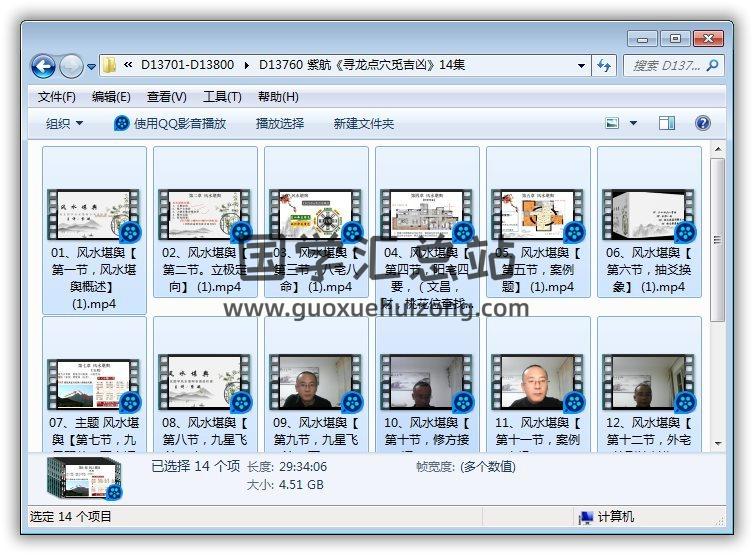The height and width of the screenshot is (555, 754).
Task: Click the Forward navigation arrow button
Action: 72,67
